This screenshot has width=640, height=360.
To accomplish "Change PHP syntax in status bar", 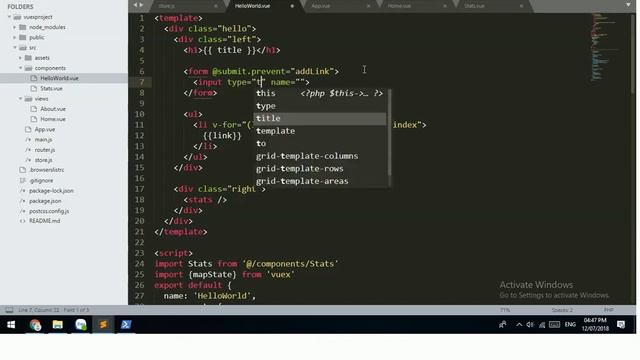I will [609, 310].
